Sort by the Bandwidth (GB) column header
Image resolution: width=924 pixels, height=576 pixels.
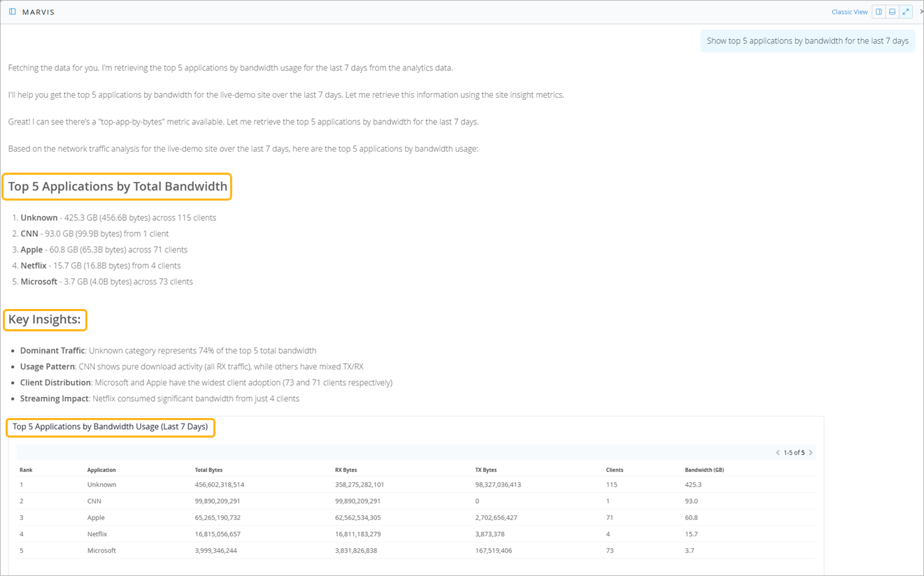click(704, 470)
